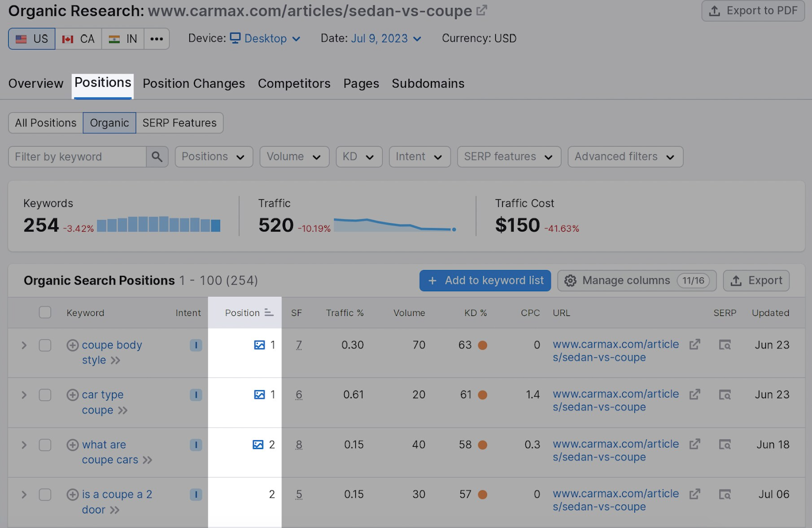Screen dimensions: 812x528
Task: Click the Add to keyword list button
Action: click(485, 280)
